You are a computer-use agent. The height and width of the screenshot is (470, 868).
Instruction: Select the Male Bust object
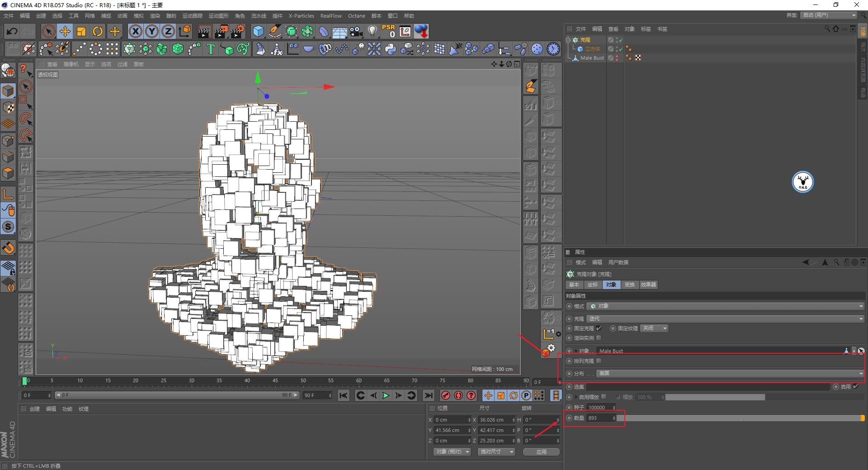pyautogui.click(x=592, y=58)
